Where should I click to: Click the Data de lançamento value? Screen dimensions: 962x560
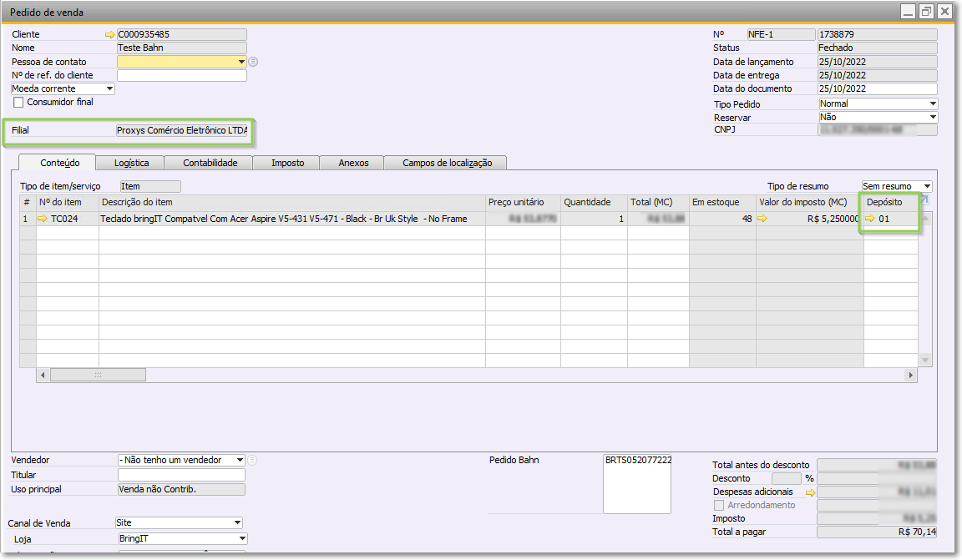point(878,62)
